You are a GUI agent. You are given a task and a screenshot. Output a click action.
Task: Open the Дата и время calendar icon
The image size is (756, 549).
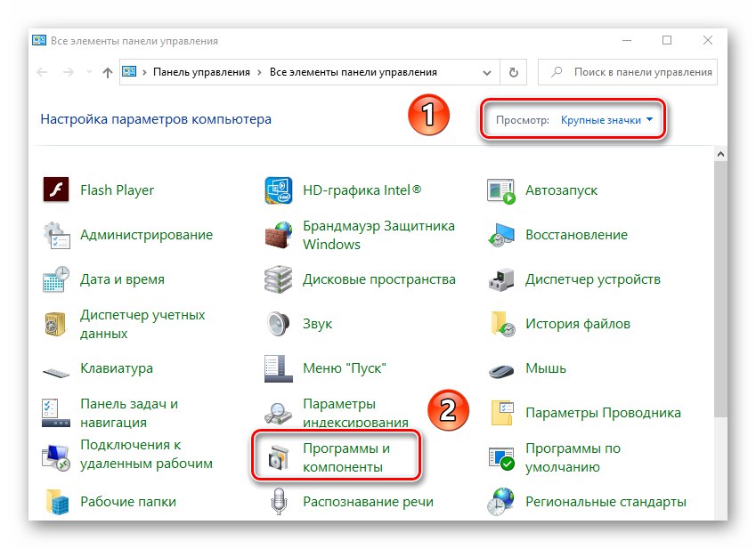(x=56, y=279)
